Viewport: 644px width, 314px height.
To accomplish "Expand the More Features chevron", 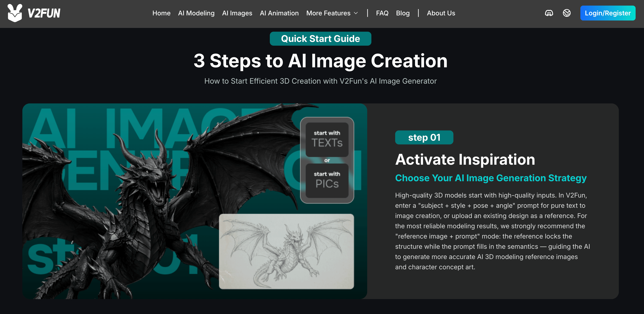I will [356, 13].
